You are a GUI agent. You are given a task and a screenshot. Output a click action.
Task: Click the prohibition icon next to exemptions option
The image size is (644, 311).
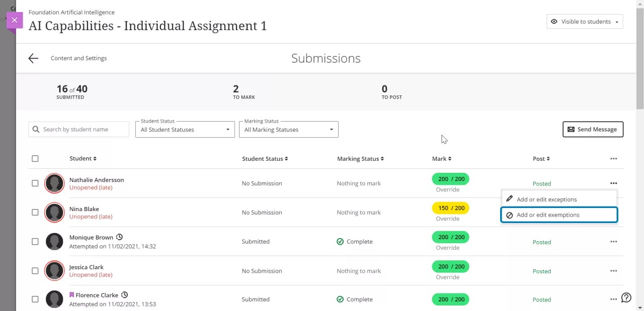pos(510,215)
